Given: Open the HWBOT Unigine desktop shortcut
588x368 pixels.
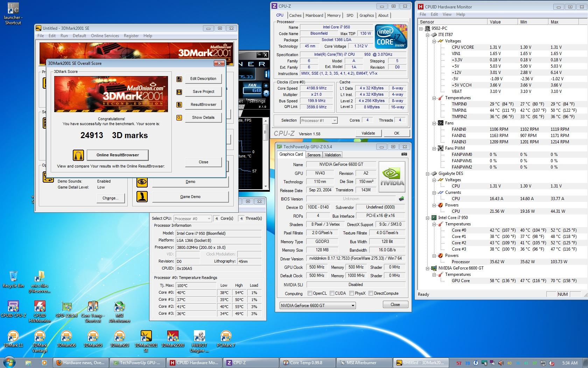Looking at the screenshot, I should (x=199, y=341).
